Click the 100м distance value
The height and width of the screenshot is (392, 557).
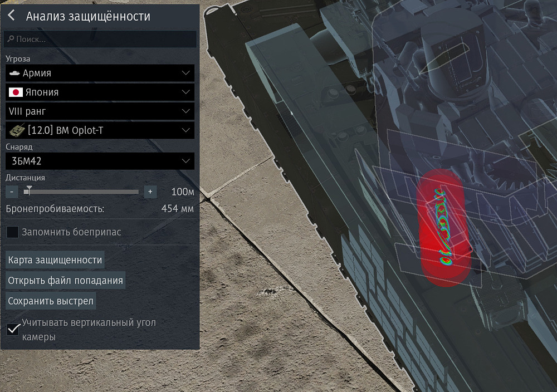(x=183, y=192)
